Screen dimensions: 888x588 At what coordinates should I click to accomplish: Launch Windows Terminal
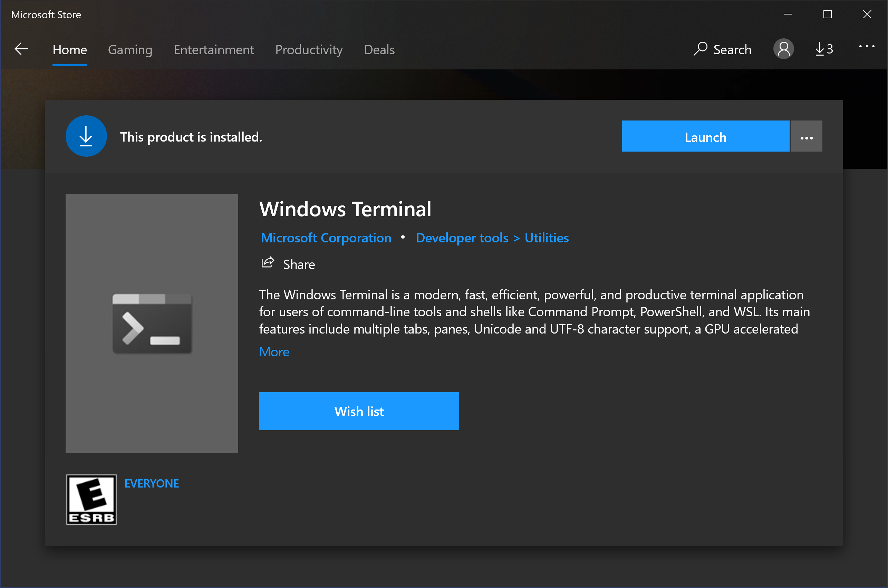click(705, 136)
